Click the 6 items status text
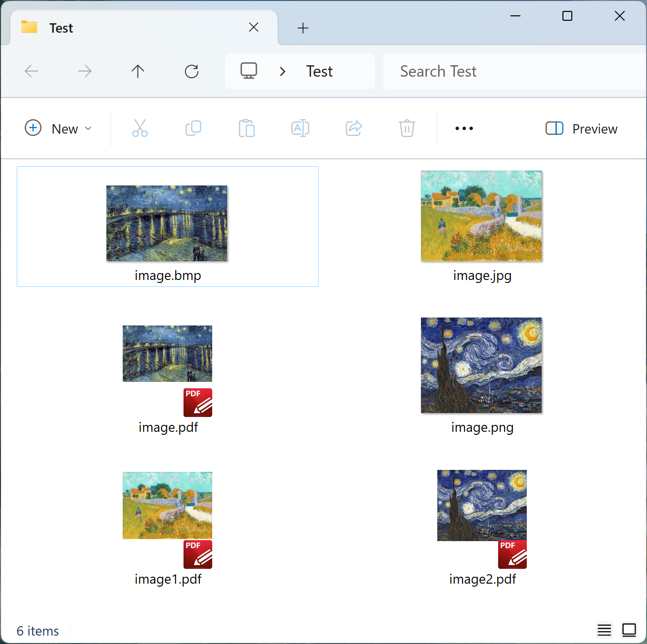Viewport: 647px width, 644px height. tap(38, 631)
